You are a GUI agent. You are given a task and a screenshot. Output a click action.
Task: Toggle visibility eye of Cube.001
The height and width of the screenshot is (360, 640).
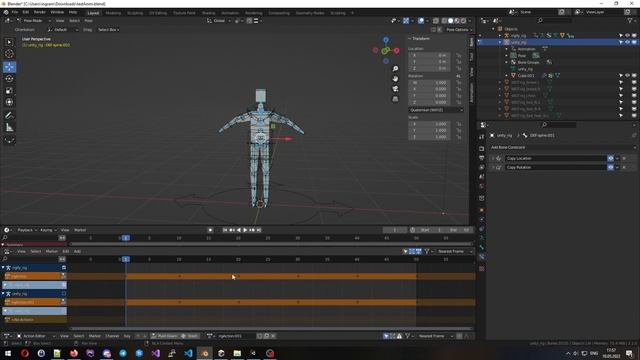pyautogui.click(x=627, y=76)
